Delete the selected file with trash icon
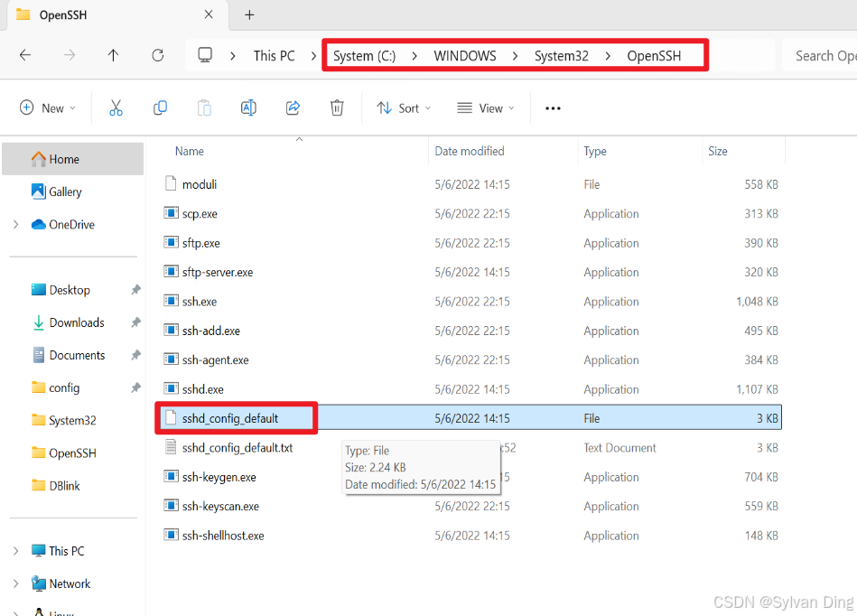 337,108
